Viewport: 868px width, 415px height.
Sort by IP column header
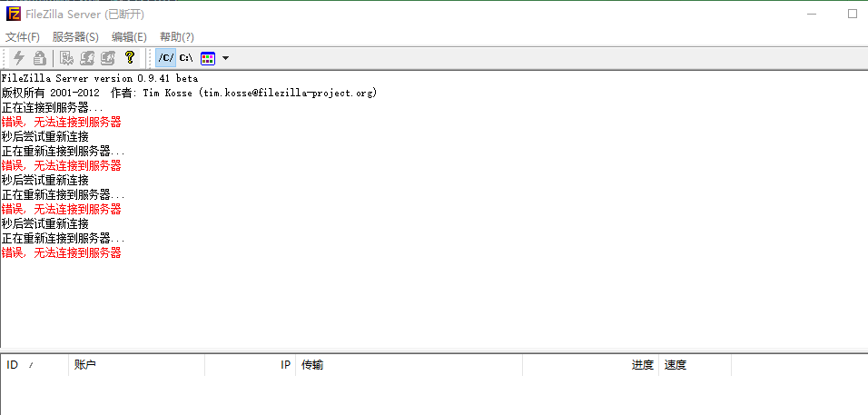click(251, 365)
